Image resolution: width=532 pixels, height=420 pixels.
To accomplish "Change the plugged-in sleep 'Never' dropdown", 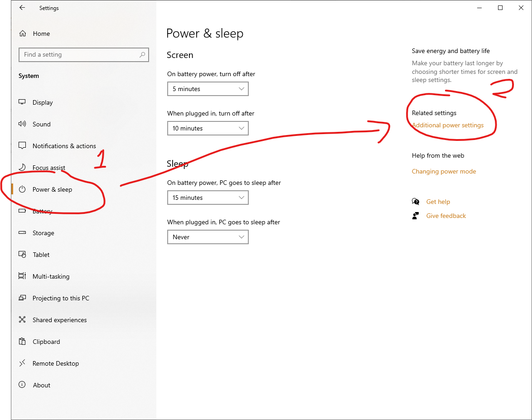I will tap(208, 237).
